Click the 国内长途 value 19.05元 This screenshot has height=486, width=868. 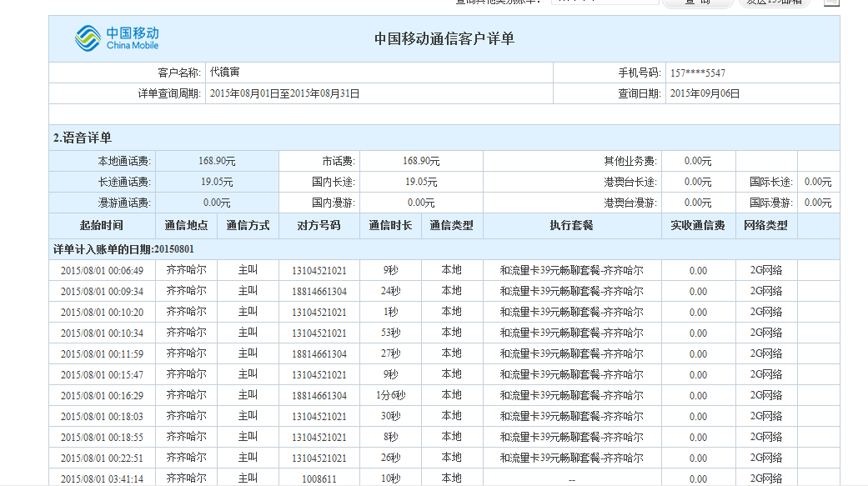point(421,182)
